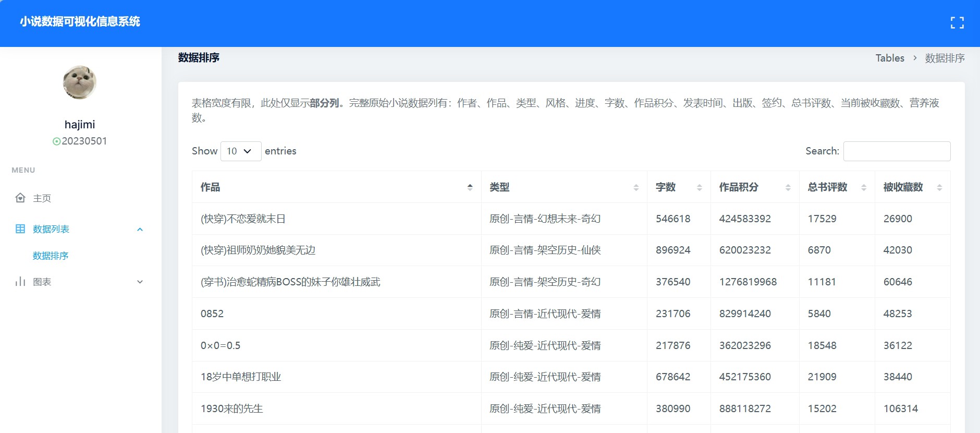Click the 小说数据可视化信息系统 site title
Image resolution: width=980 pixels, height=433 pixels.
tap(80, 21)
